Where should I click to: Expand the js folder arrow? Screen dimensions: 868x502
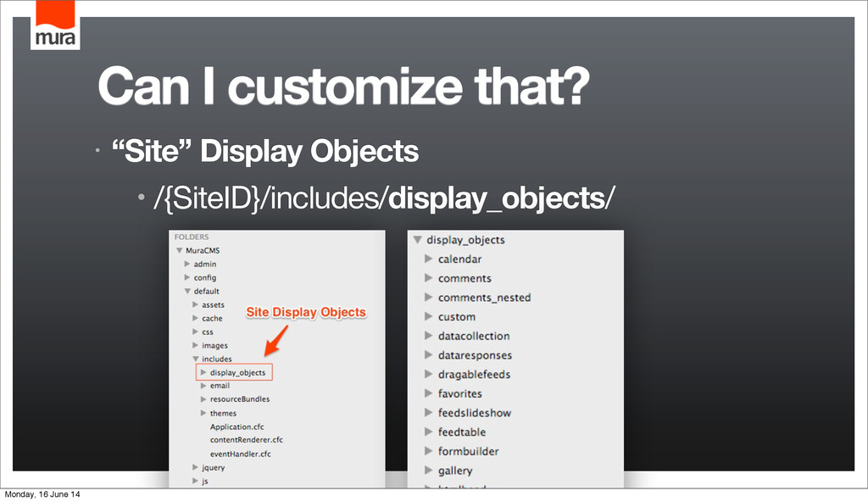tap(196, 481)
